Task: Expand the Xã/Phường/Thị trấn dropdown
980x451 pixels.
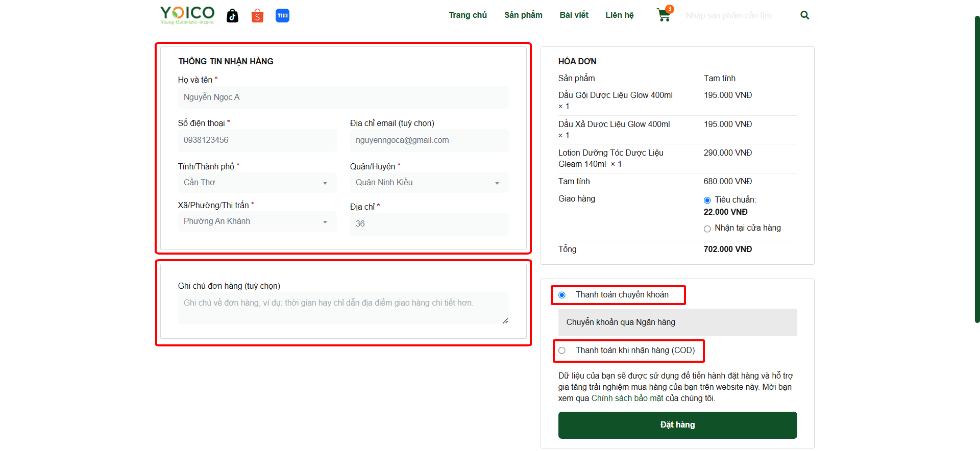Action: [x=257, y=221]
